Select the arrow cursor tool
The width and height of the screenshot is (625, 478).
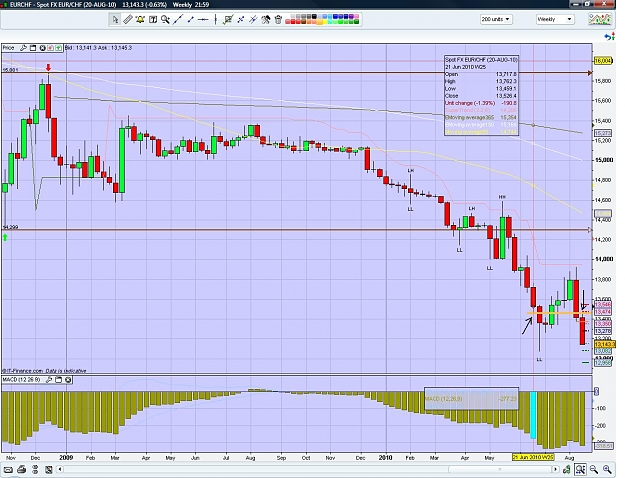116,19
